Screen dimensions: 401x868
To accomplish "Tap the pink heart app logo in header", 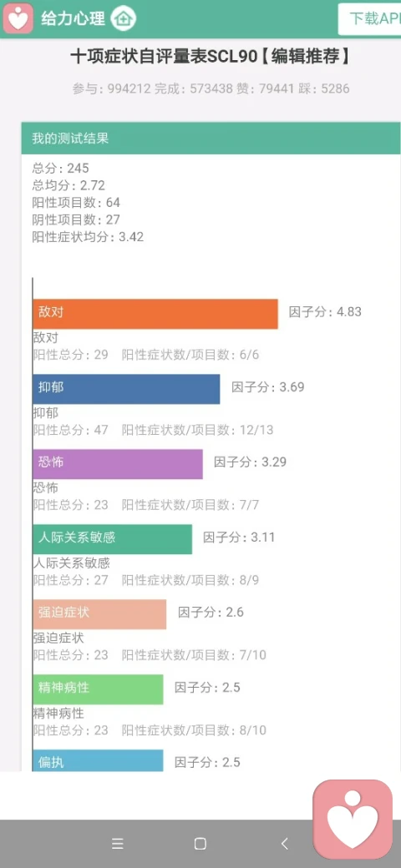I will (18, 19).
